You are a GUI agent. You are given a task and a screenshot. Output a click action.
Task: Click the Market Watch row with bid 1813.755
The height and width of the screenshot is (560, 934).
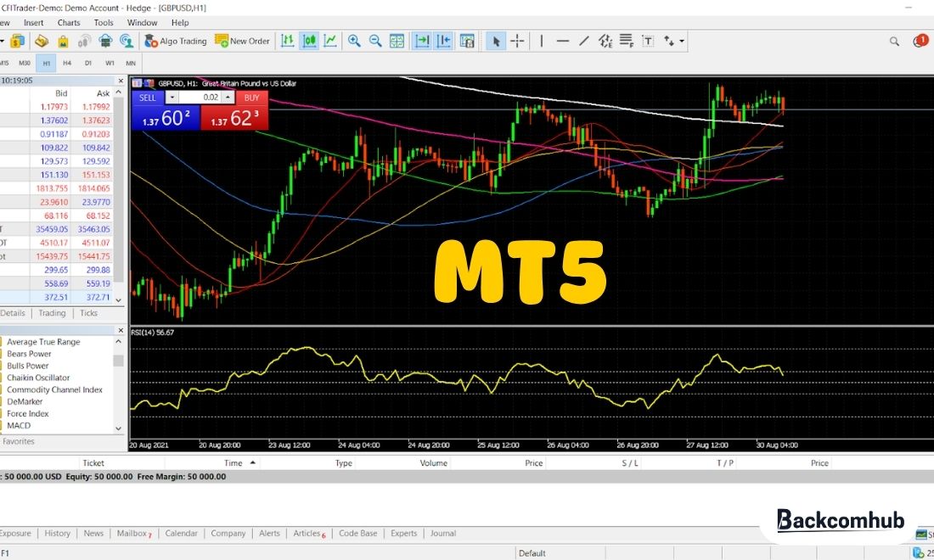57,188
